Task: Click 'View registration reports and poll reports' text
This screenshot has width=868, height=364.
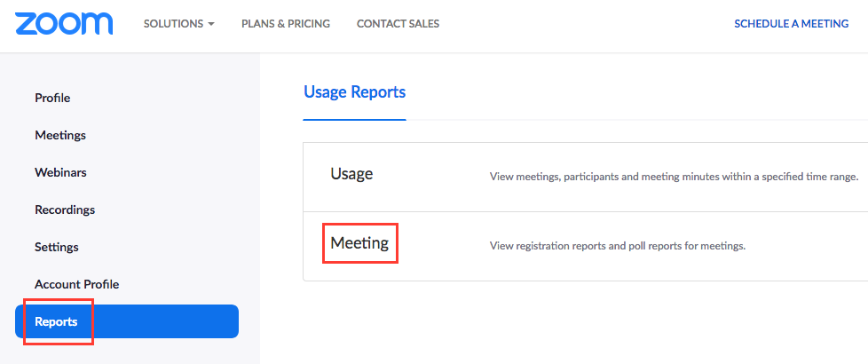Action: click(x=618, y=246)
